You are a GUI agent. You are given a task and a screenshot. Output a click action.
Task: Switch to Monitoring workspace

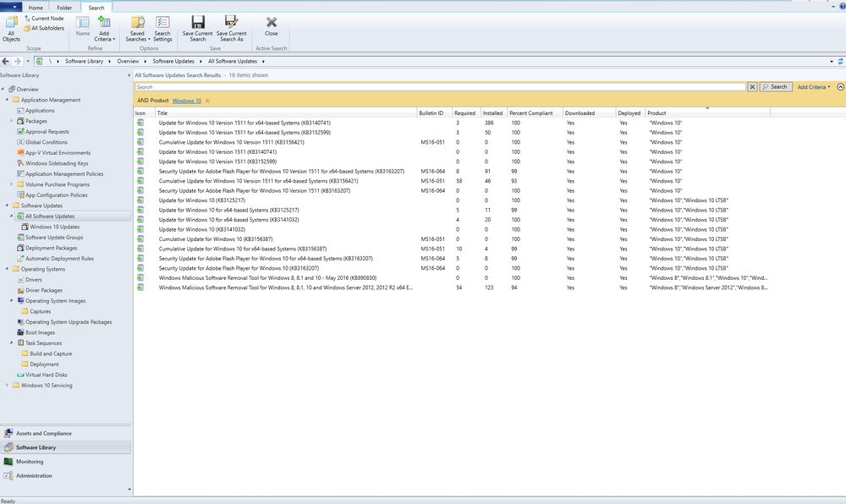pos(66,462)
